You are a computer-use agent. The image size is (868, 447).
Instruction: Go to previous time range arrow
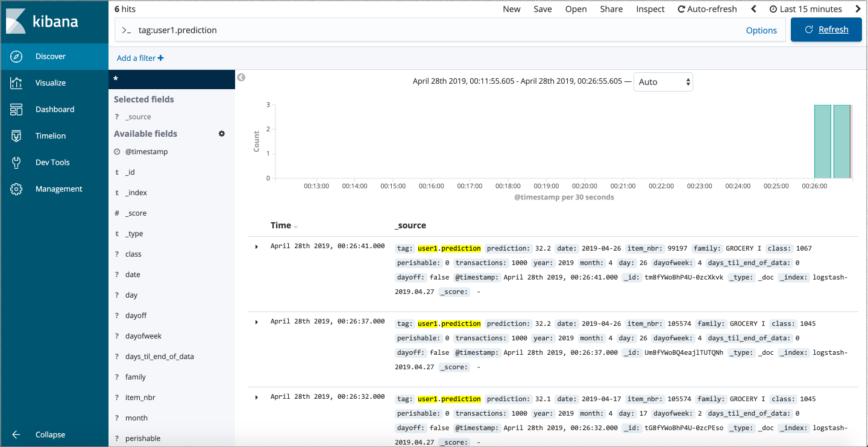[x=753, y=9]
